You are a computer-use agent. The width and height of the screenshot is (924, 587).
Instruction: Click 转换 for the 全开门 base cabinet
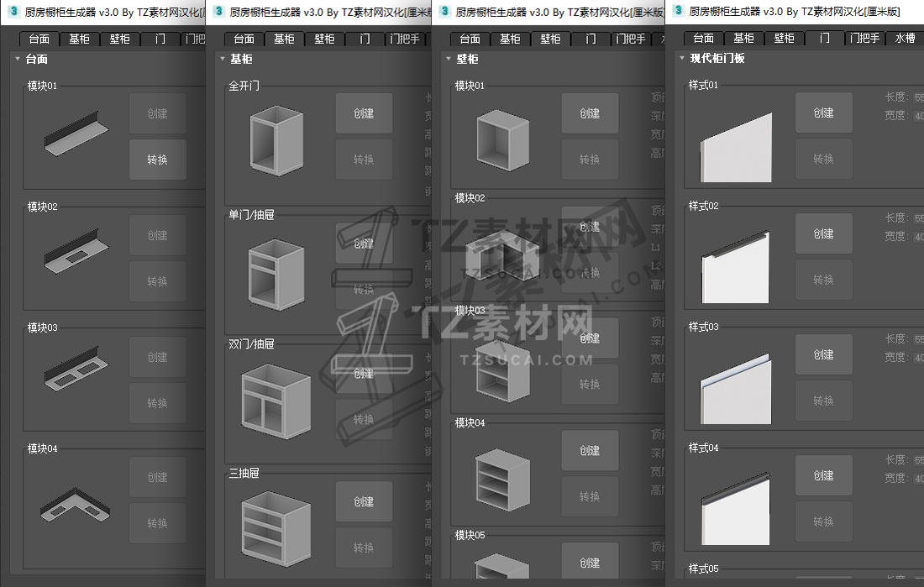(x=364, y=160)
